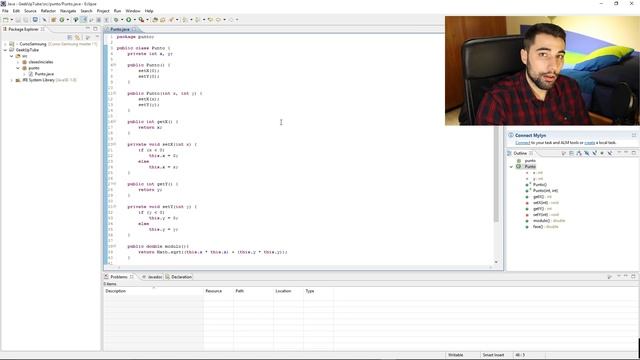Click Collapse All in Package Explorer
The width and height of the screenshot is (640, 360).
click(x=70, y=37)
